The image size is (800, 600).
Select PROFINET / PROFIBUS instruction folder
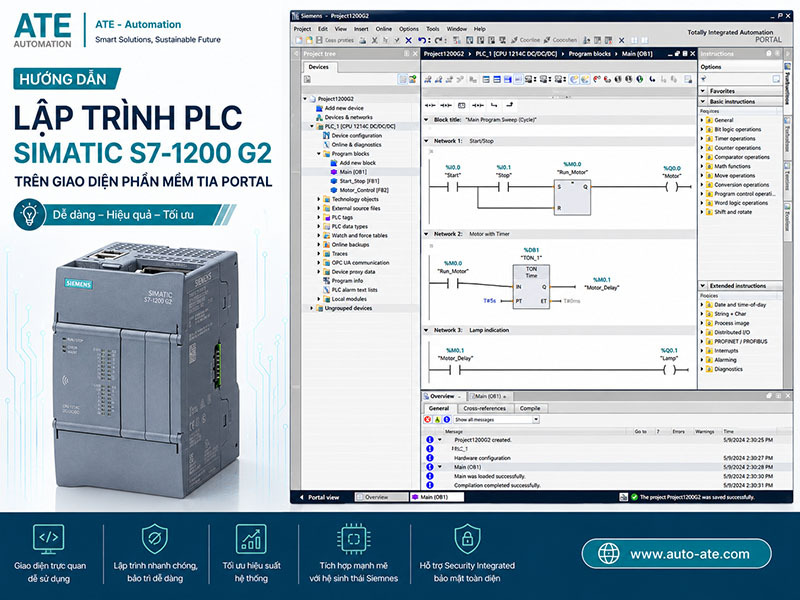click(x=740, y=341)
